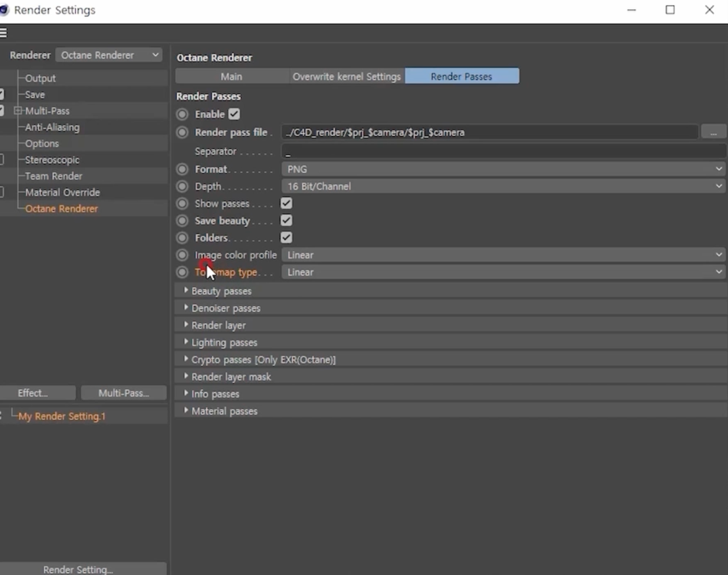This screenshot has width=728, height=575.
Task: Select Options in the settings tree
Action: [42, 144]
